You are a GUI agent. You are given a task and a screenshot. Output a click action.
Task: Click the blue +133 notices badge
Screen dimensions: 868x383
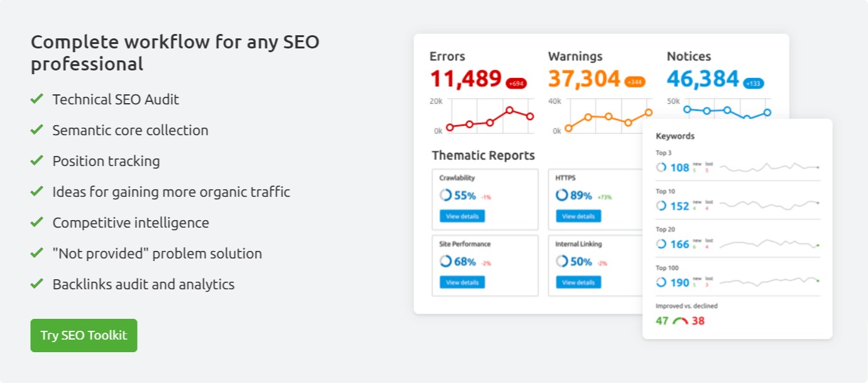click(x=754, y=83)
